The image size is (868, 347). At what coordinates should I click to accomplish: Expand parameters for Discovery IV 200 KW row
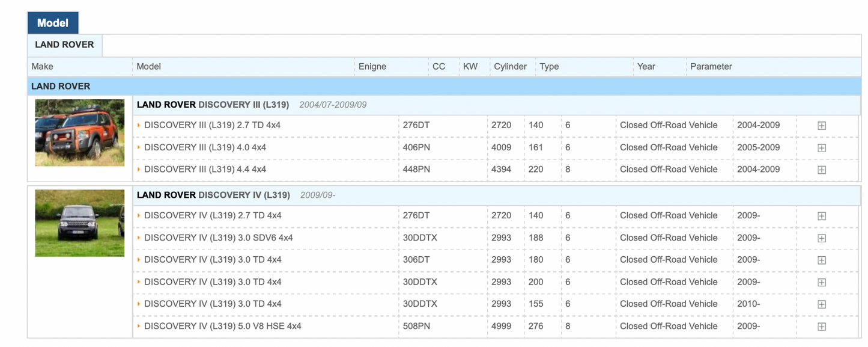[822, 283]
